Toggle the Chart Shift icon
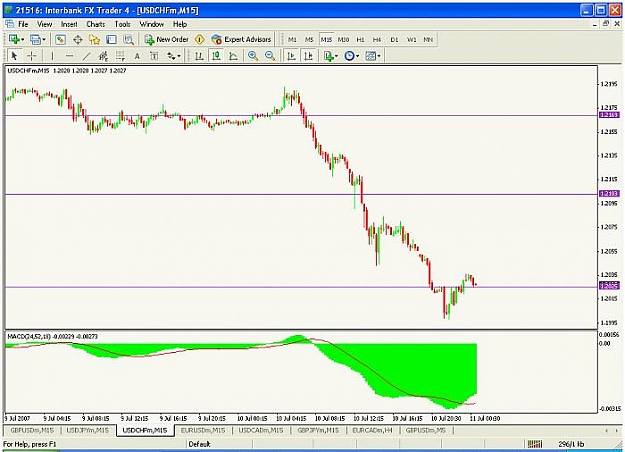 pos(308,56)
